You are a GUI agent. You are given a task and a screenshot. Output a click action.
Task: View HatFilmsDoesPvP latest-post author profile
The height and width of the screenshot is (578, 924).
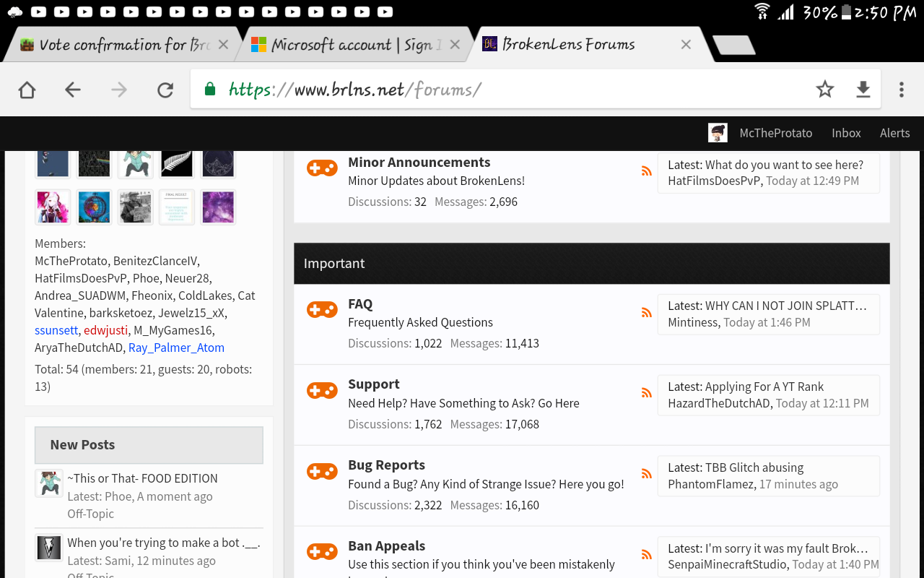pos(714,181)
